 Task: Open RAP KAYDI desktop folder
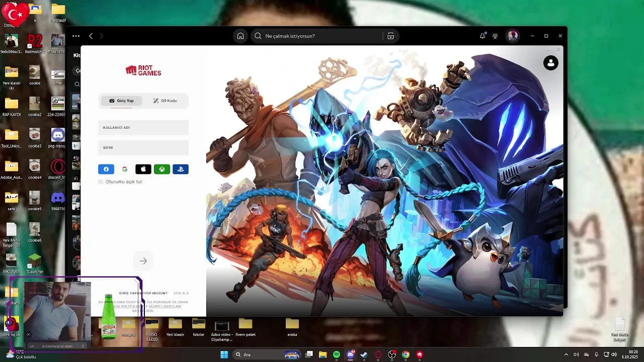12,107
